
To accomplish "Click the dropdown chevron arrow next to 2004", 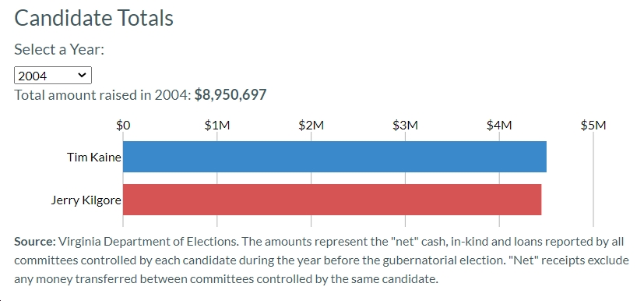I will [x=82, y=75].
